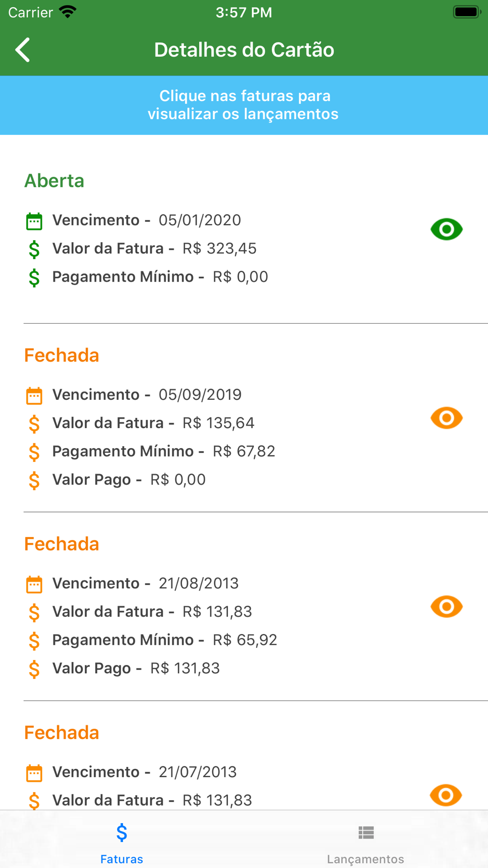Go back using the header arrow
The width and height of the screenshot is (488, 868).
pos(23,50)
